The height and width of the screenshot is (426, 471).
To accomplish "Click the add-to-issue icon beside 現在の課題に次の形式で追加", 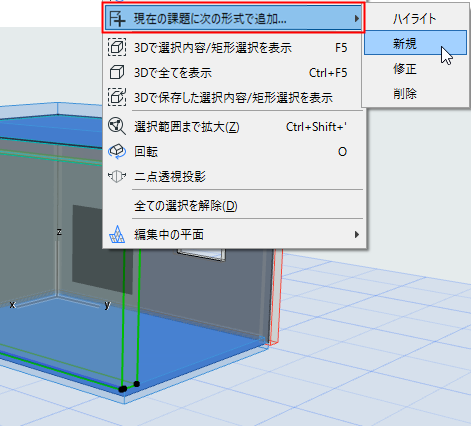I will click(x=117, y=19).
